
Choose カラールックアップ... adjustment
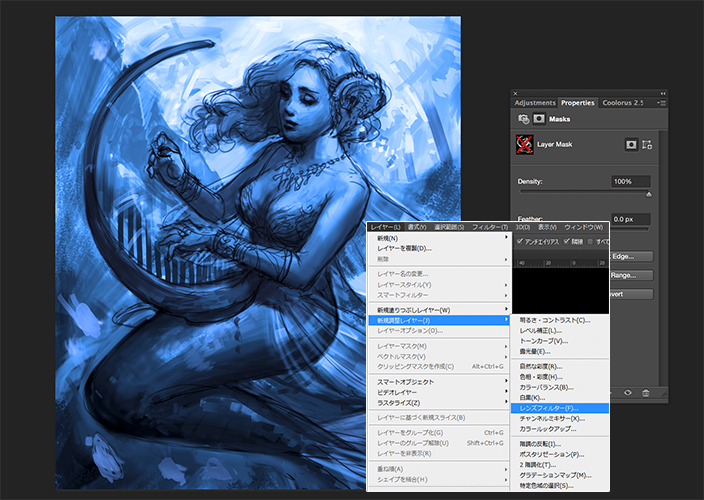pos(560,429)
